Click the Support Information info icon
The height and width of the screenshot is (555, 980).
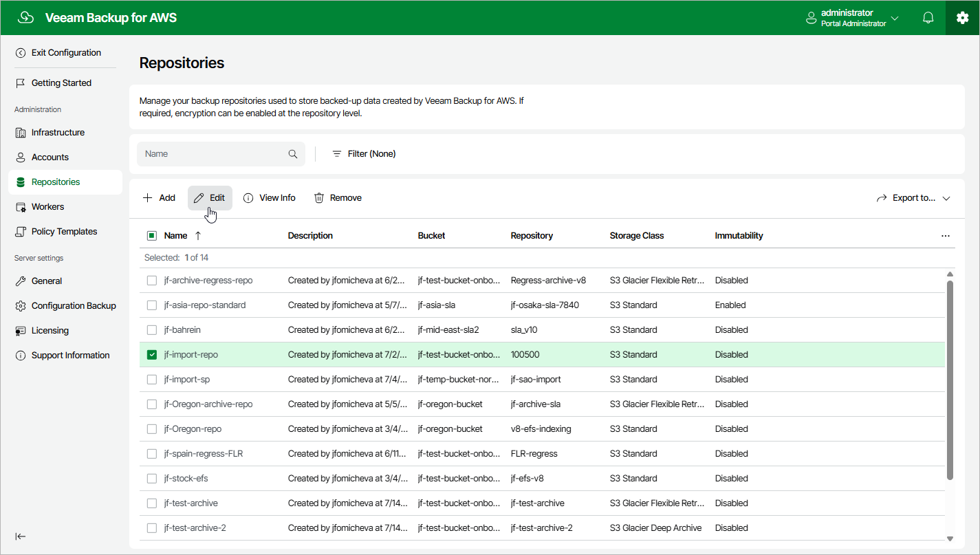coord(21,356)
